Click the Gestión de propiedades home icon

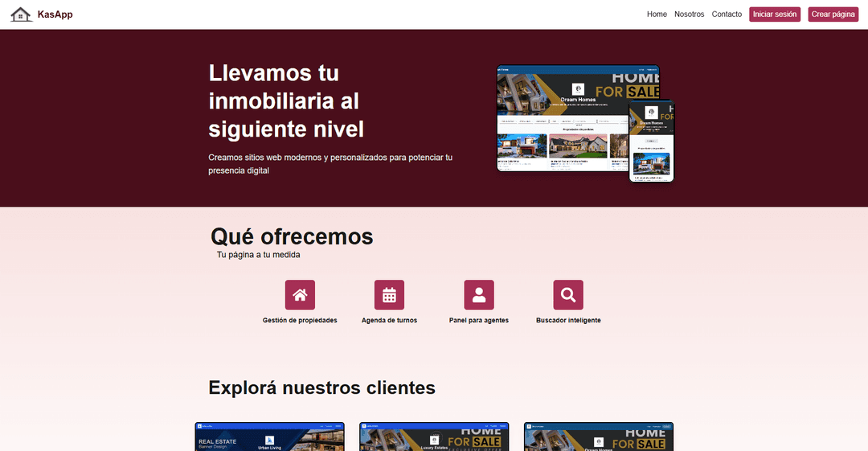tap(300, 295)
